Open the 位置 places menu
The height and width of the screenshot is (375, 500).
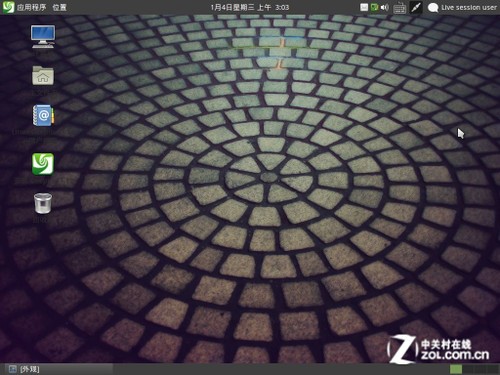point(60,7)
